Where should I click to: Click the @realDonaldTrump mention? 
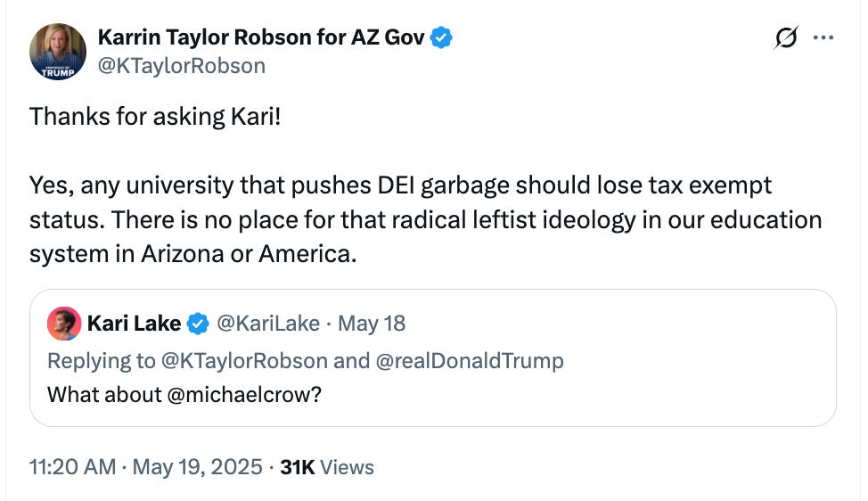(x=470, y=361)
